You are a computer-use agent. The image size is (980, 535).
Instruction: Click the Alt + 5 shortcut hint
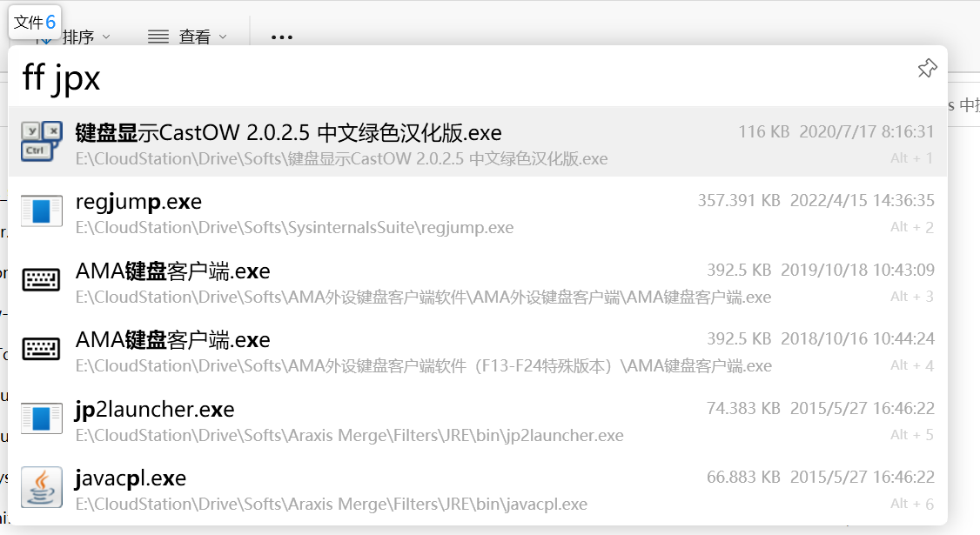coord(911,434)
